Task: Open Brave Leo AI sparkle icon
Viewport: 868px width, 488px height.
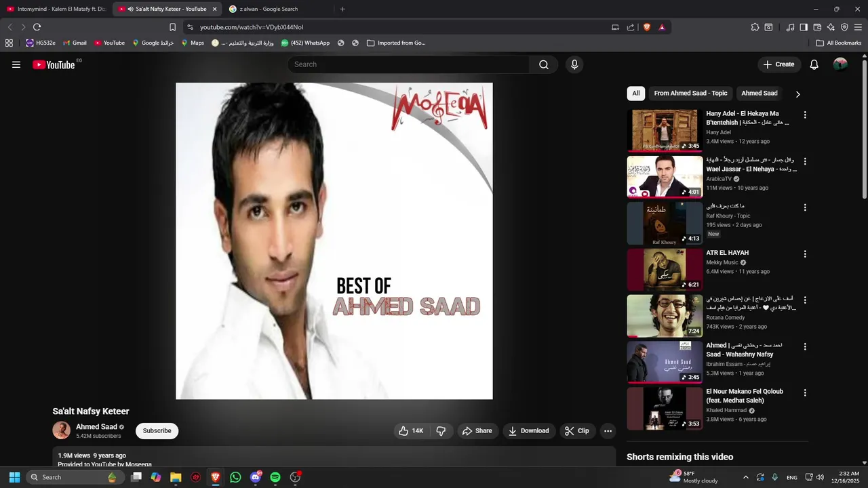Action: [831, 27]
